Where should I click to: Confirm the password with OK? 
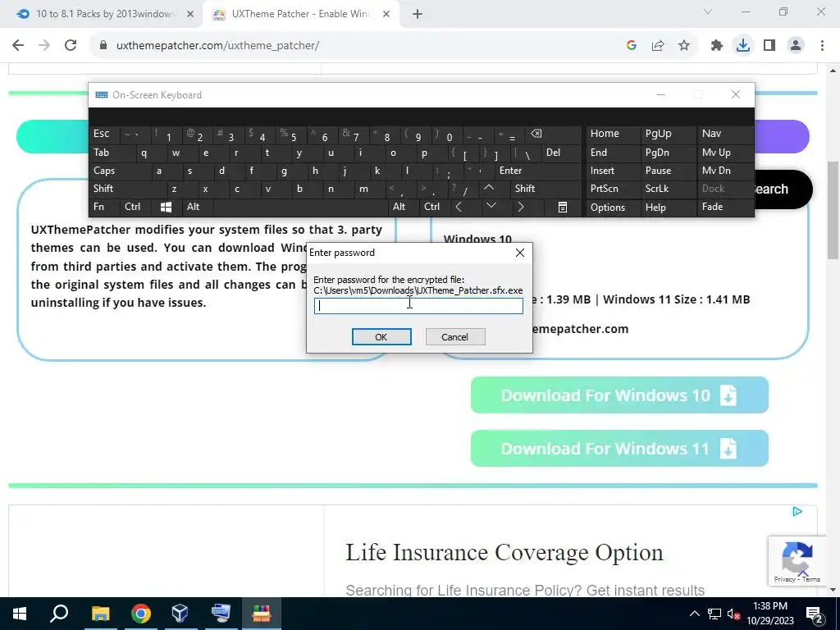[381, 337]
